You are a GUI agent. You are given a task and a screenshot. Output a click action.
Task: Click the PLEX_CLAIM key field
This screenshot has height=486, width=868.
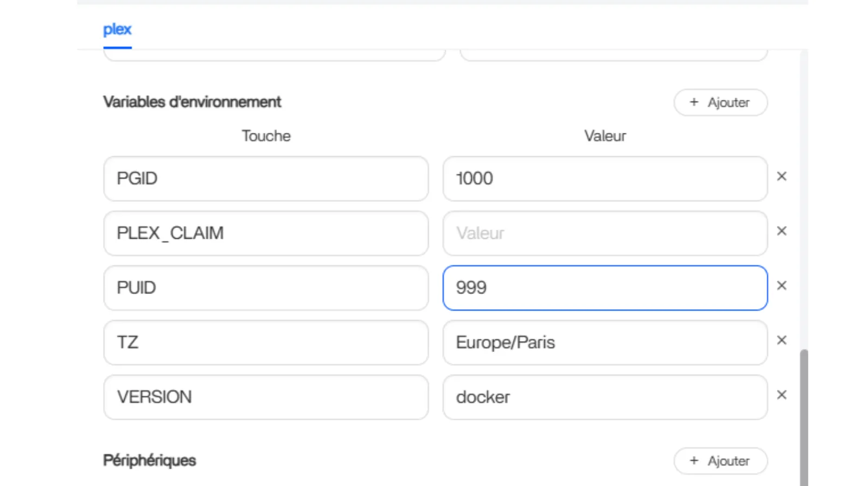click(x=266, y=233)
